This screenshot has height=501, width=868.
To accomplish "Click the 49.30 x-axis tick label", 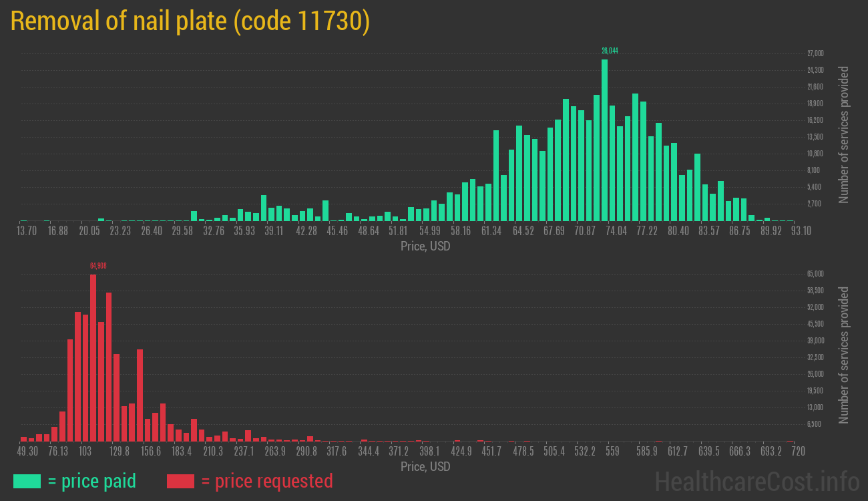I will [x=27, y=452].
